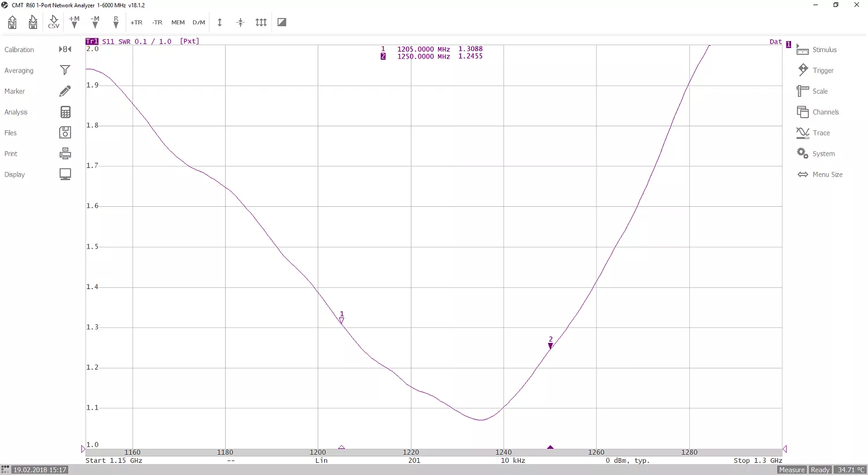This screenshot has height=475, width=868.
Task: Click the averaging filter funnel icon
Action: (x=65, y=70)
